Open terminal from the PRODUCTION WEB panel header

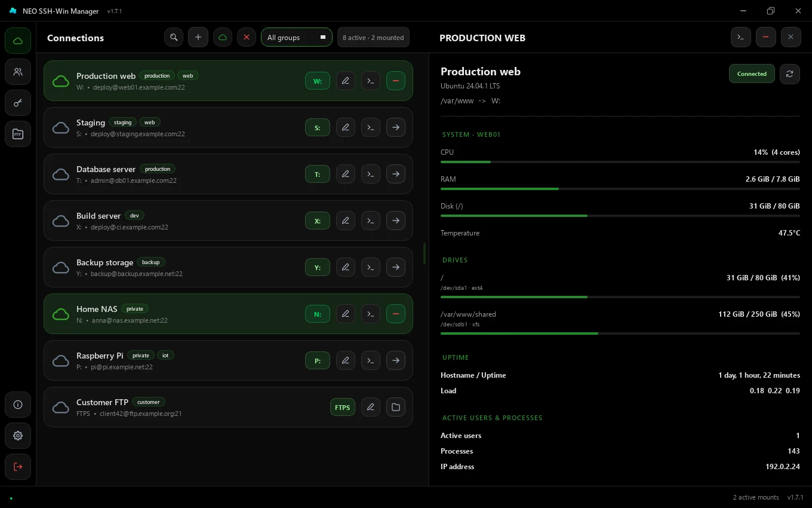click(x=741, y=37)
